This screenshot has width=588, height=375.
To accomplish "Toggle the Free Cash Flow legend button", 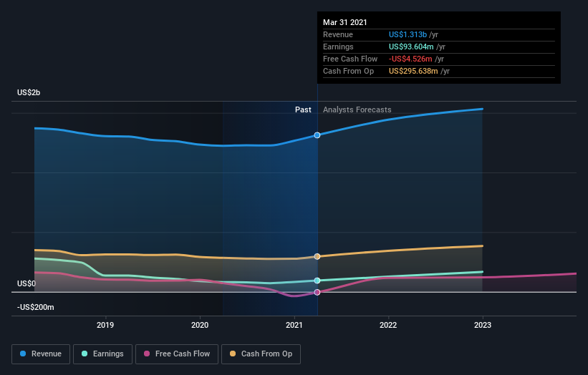I will tap(177, 354).
